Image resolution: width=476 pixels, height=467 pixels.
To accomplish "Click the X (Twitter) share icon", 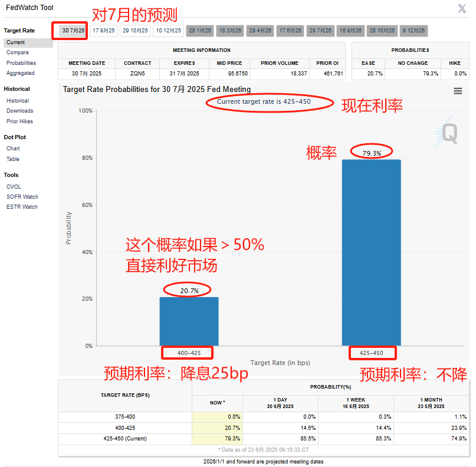I will (x=462, y=8).
